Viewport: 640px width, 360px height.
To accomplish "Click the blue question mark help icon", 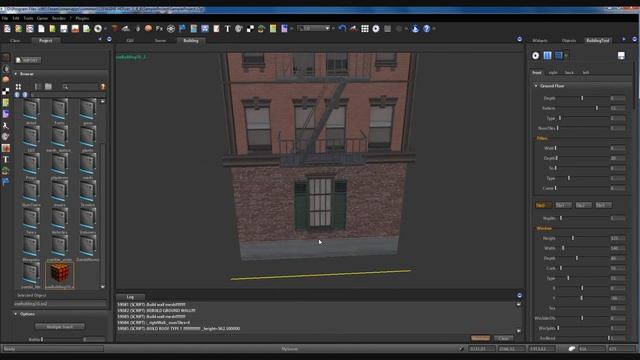I will pos(427,29).
